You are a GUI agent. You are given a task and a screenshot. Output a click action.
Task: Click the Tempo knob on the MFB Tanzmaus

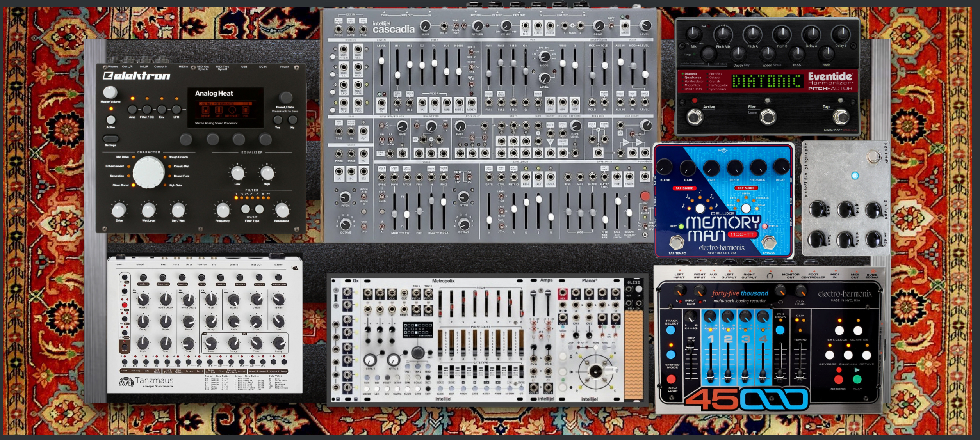pos(278,300)
